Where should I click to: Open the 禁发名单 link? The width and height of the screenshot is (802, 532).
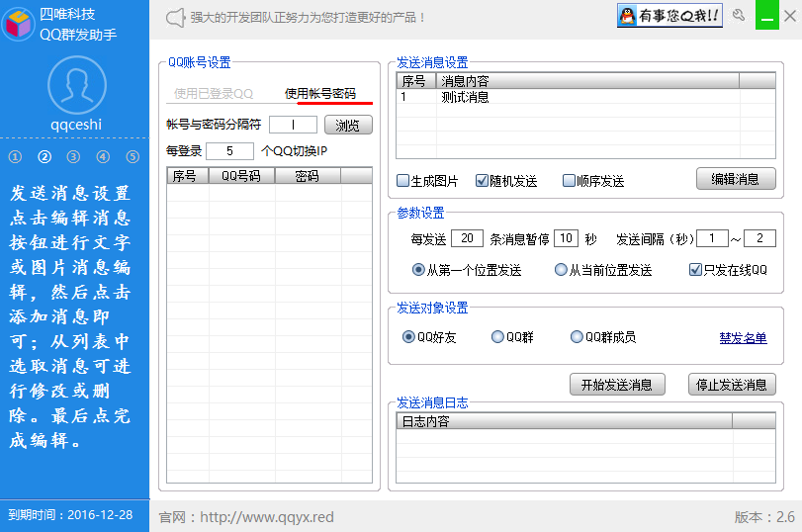pos(743,338)
